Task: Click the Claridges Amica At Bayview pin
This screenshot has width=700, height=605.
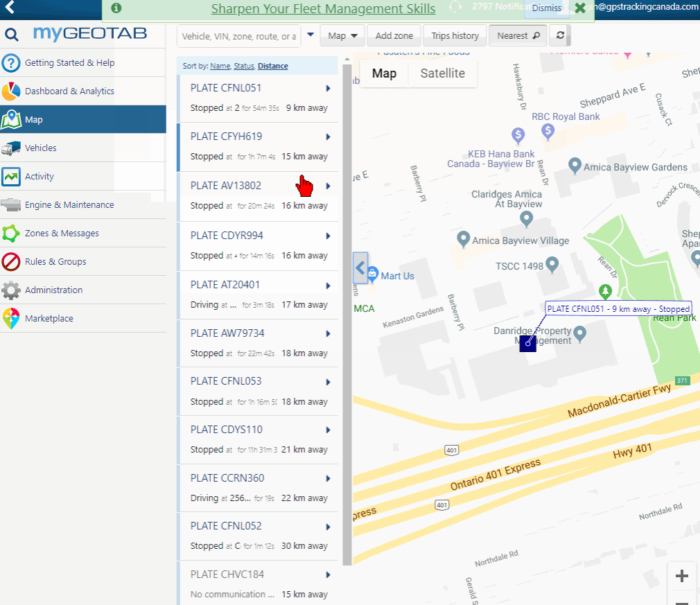Action: (526, 218)
